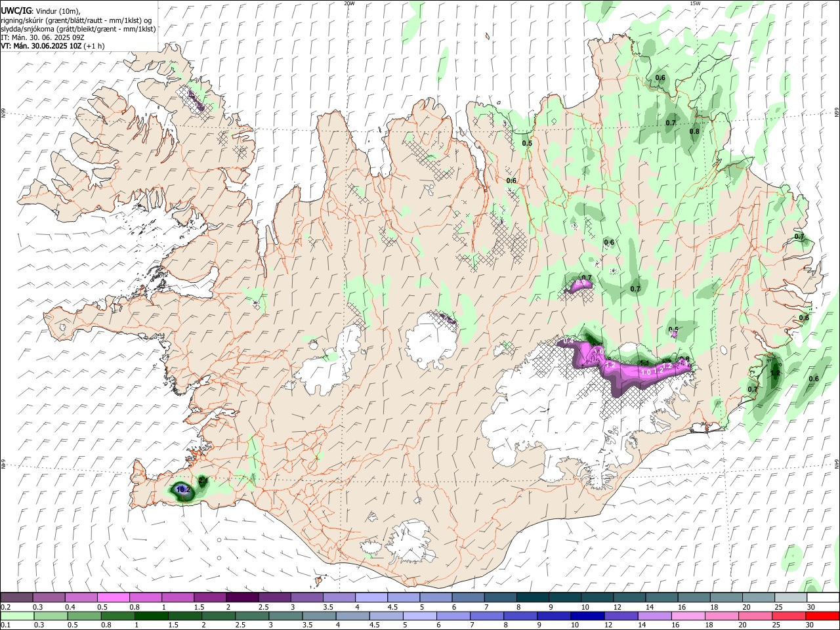The image size is (840, 630).
Task: Click the "15W" longitude label
Action: (696, 3)
